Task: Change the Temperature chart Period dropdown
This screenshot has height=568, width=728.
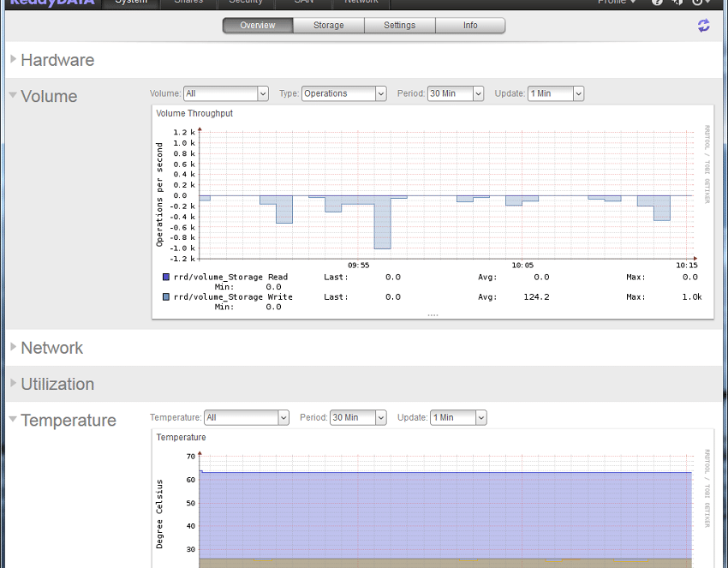Action: (x=358, y=418)
